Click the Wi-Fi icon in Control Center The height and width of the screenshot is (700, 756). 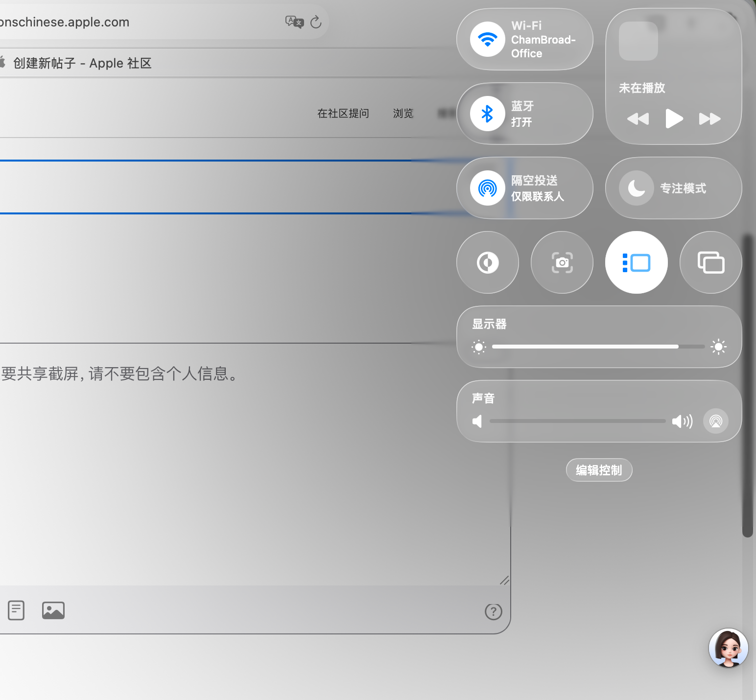[x=487, y=39]
